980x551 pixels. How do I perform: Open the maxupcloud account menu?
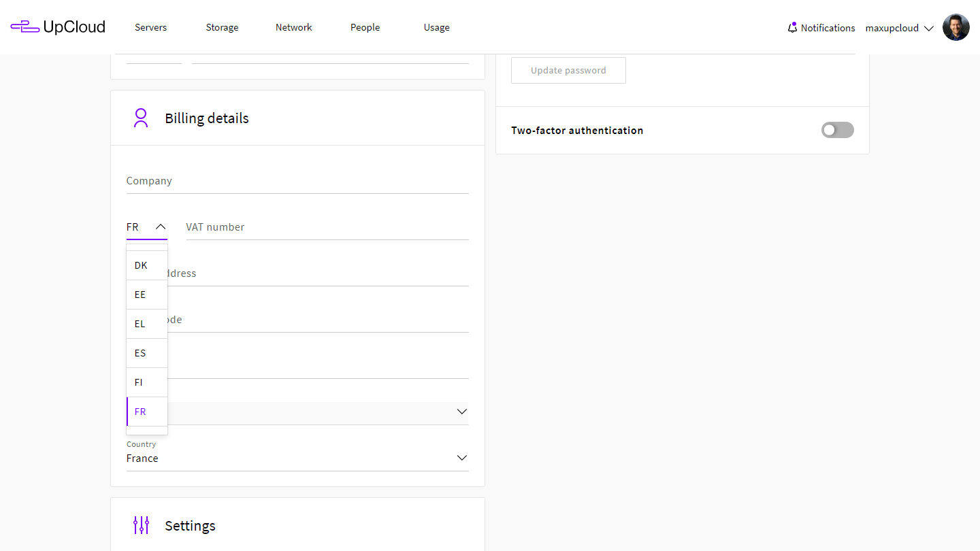(899, 28)
